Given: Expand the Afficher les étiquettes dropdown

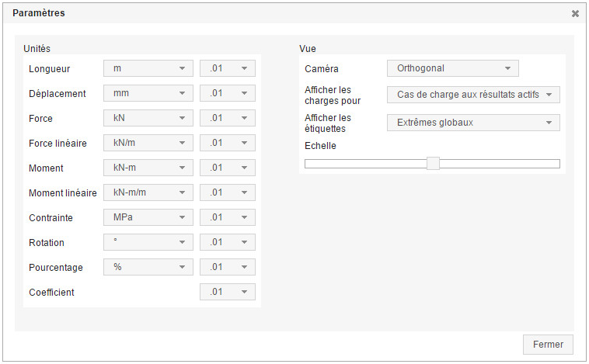Looking at the screenshot, I should pyautogui.click(x=473, y=122).
